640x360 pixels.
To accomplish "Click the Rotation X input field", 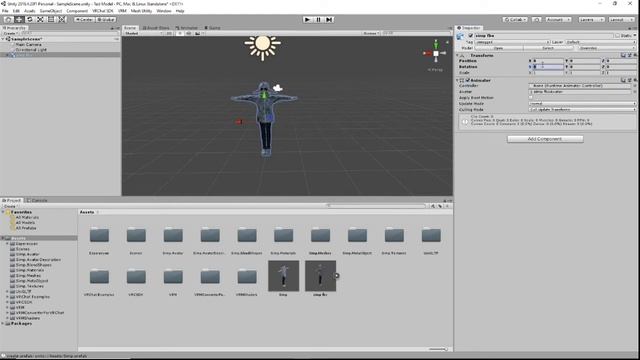I will coord(548,67).
